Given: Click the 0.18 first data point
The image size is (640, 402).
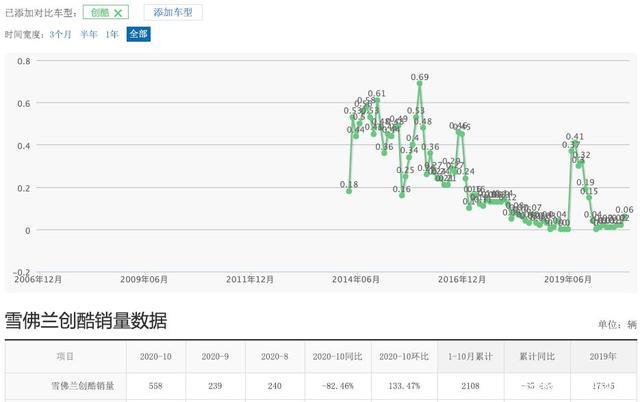Looking at the screenshot, I should click(349, 191).
